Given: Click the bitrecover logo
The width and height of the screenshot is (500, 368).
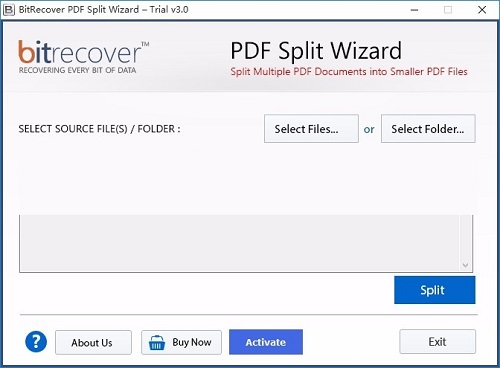Looking at the screenshot, I should (x=83, y=57).
